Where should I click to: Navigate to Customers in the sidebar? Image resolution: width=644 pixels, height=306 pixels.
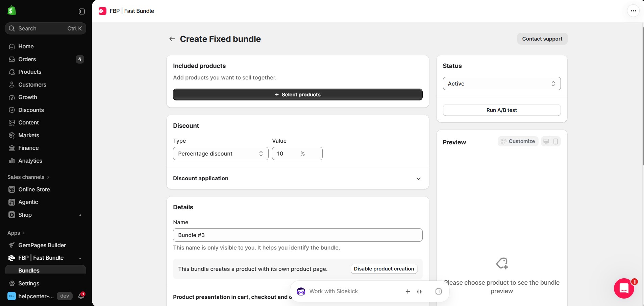[x=46, y=85]
